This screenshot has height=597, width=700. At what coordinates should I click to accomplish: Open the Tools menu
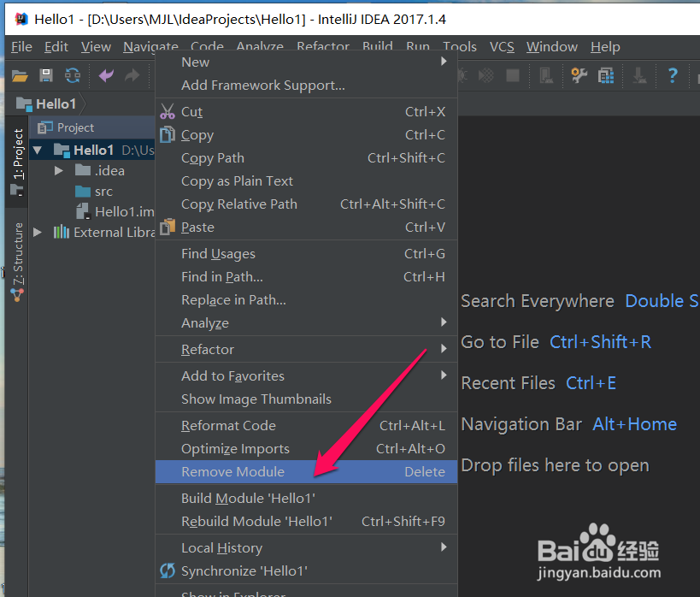point(459,47)
